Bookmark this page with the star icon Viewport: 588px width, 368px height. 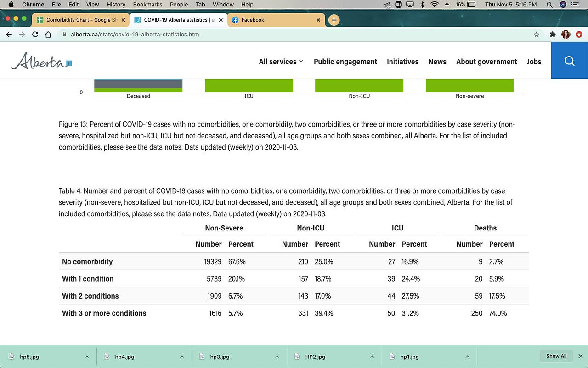pyautogui.click(x=537, y=34)
